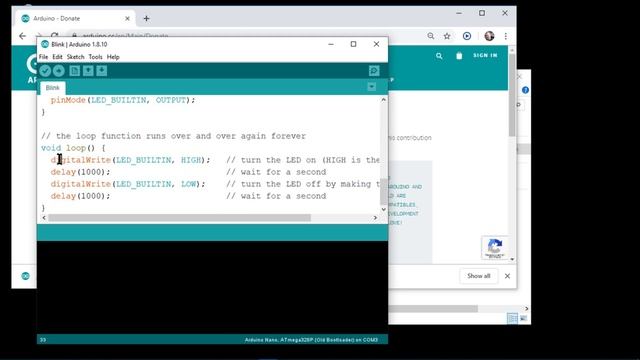Click the list view icon in background window

(512, 318)
